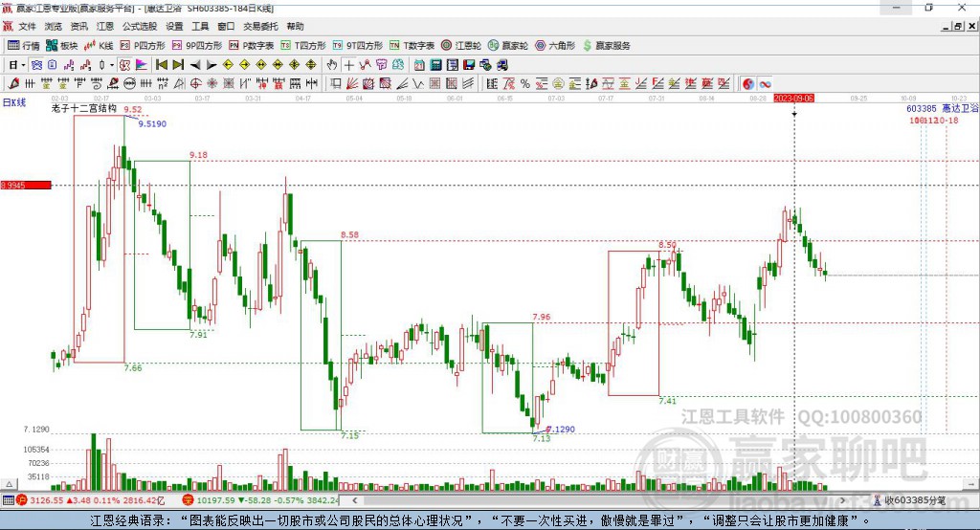Click the red yin-yang icon

(x=748, y=83)
